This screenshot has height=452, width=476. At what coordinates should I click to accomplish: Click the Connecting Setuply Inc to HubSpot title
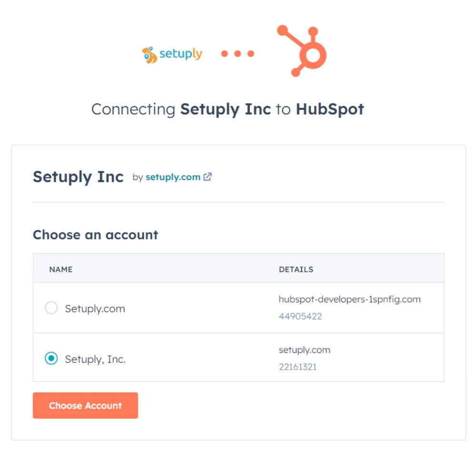[228, 109]
